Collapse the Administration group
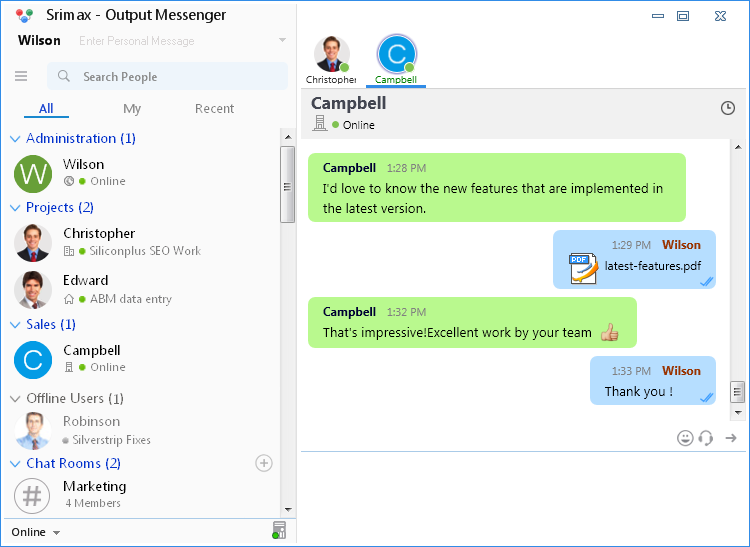This screenshot has width=750, height=547. 15,139
